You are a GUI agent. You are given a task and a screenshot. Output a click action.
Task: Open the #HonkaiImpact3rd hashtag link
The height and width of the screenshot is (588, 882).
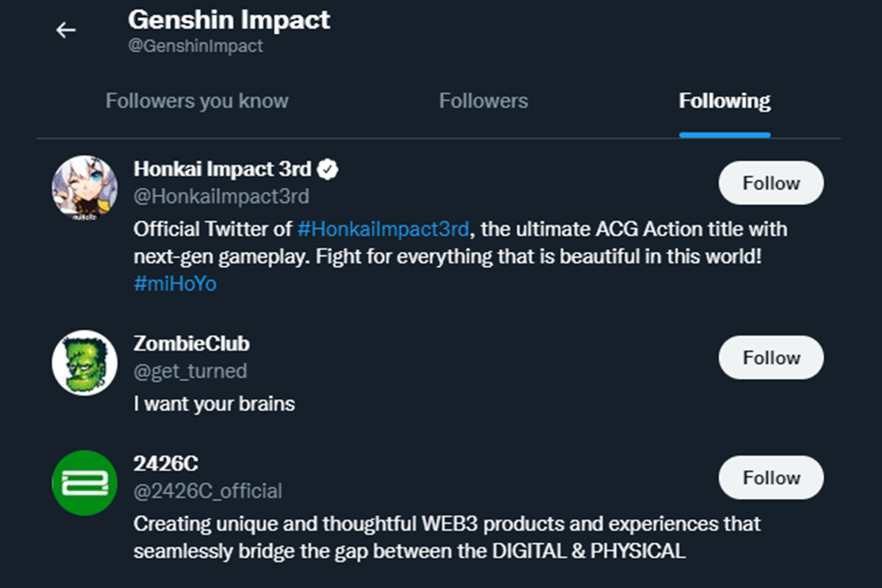[x=383, y=229]
